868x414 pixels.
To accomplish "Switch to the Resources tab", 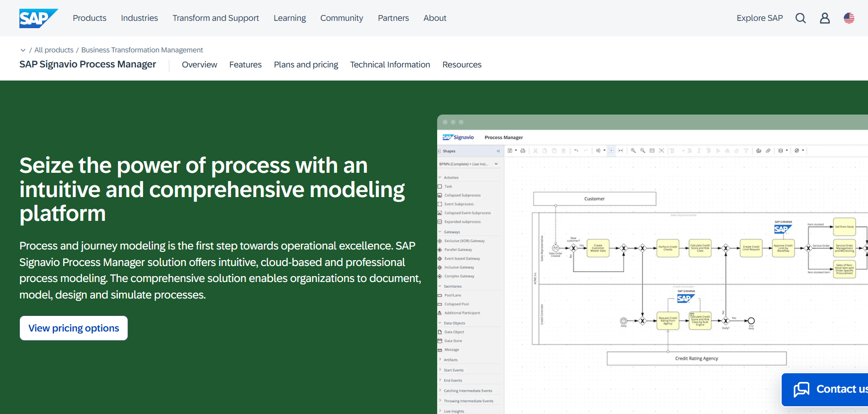I will pyautogui.click(x=462, y=65).
